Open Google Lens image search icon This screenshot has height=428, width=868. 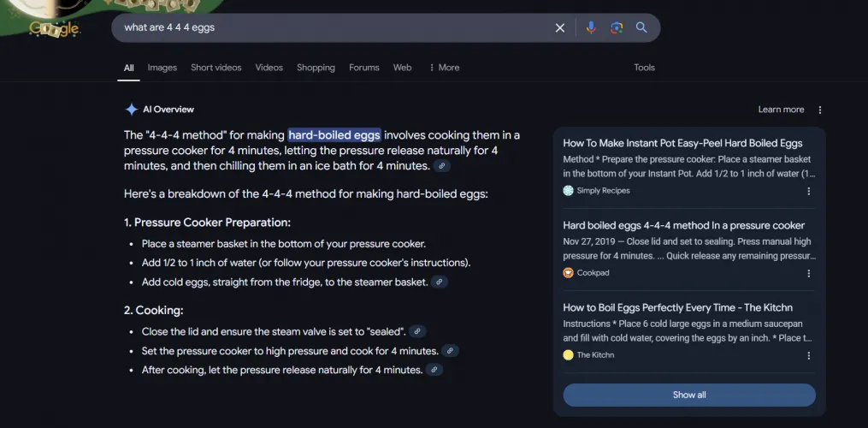click(616, 27)
